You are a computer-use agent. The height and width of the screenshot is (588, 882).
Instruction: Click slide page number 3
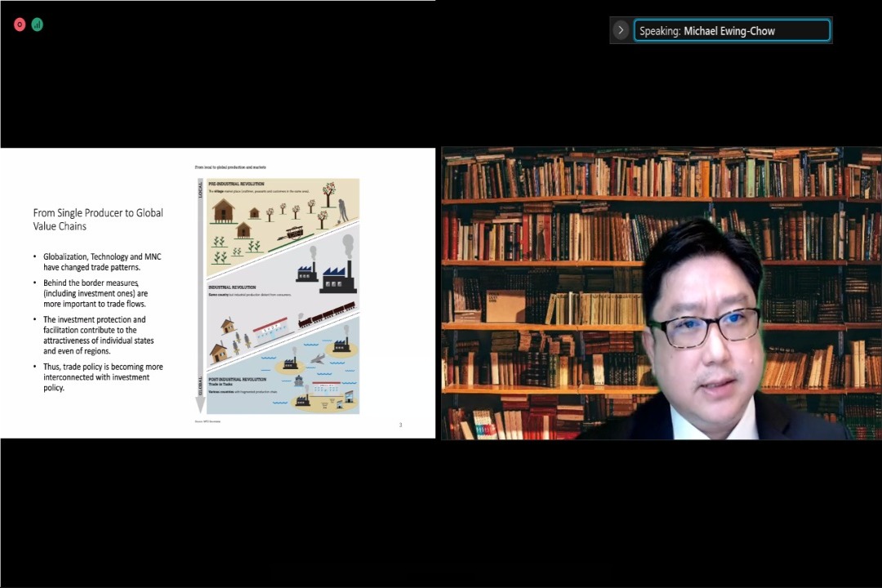tap(400, 425)
